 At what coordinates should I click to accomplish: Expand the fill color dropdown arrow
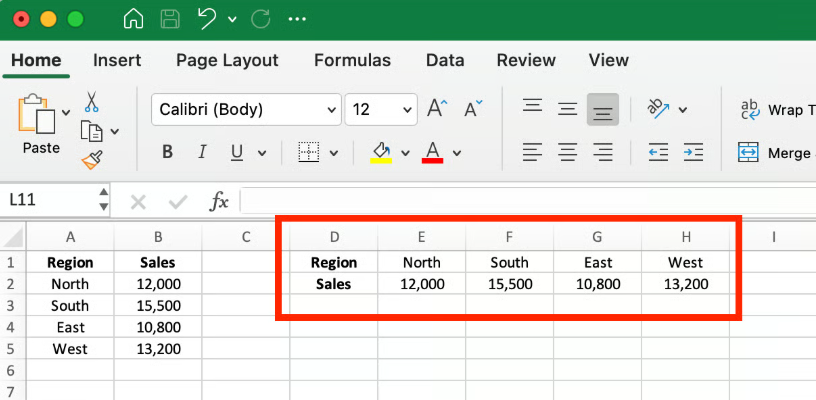(405, 154)
